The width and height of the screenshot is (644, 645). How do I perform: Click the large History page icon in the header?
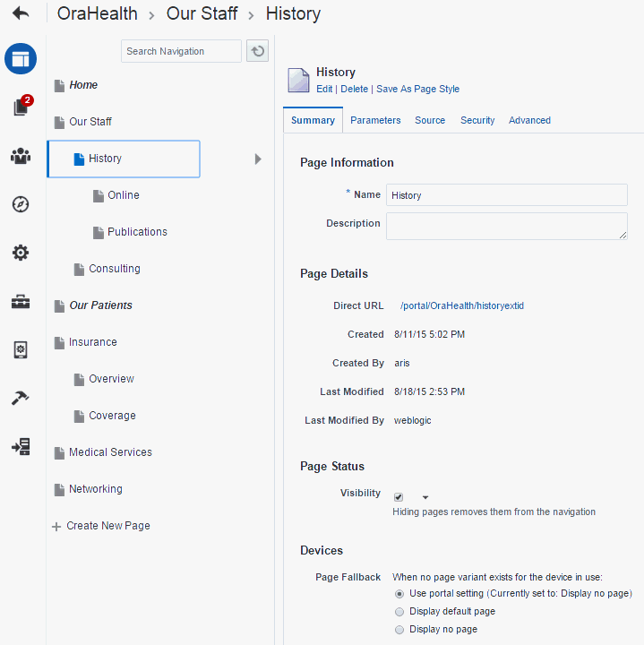click(x=298, y=81)
